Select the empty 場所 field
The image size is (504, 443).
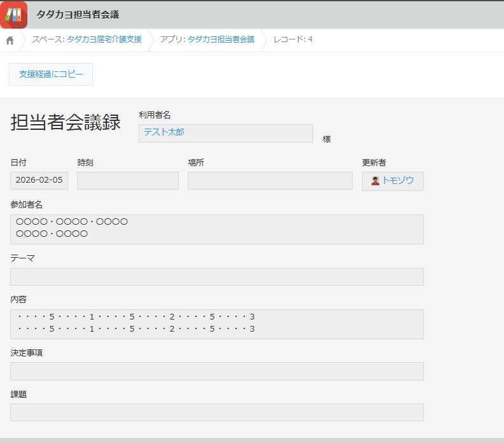coord(270,181)
